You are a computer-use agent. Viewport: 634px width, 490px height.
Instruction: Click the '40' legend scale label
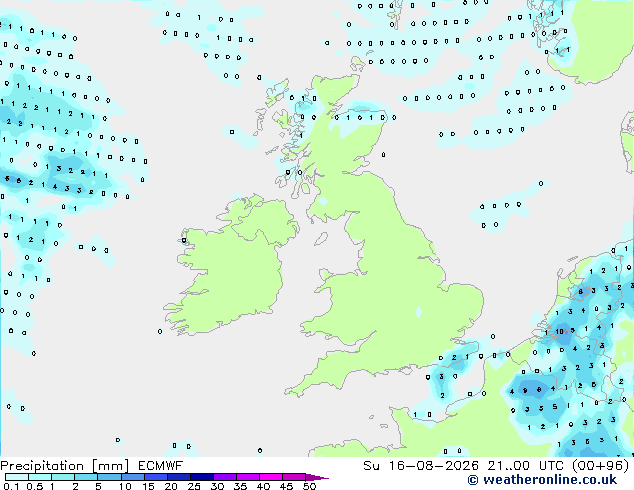pos(263,486)
